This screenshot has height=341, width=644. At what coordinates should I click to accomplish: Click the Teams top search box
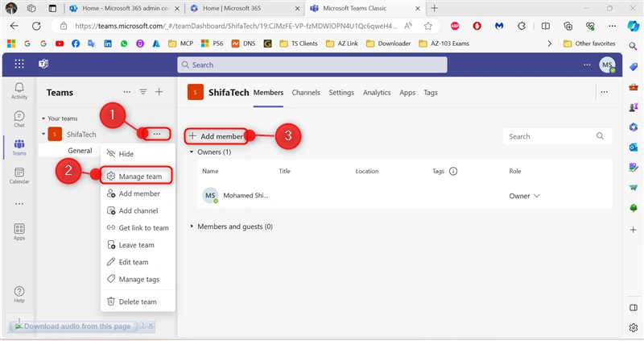312,64
